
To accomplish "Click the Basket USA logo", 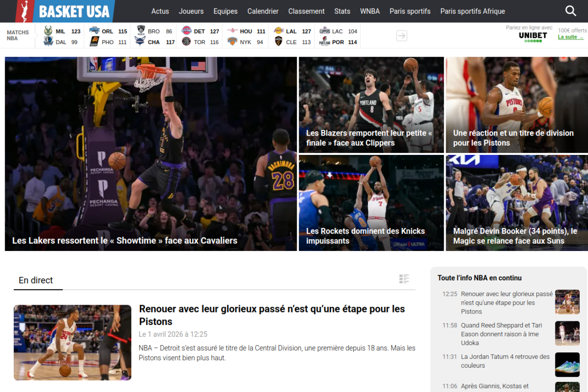I will [x=65, y=11].
